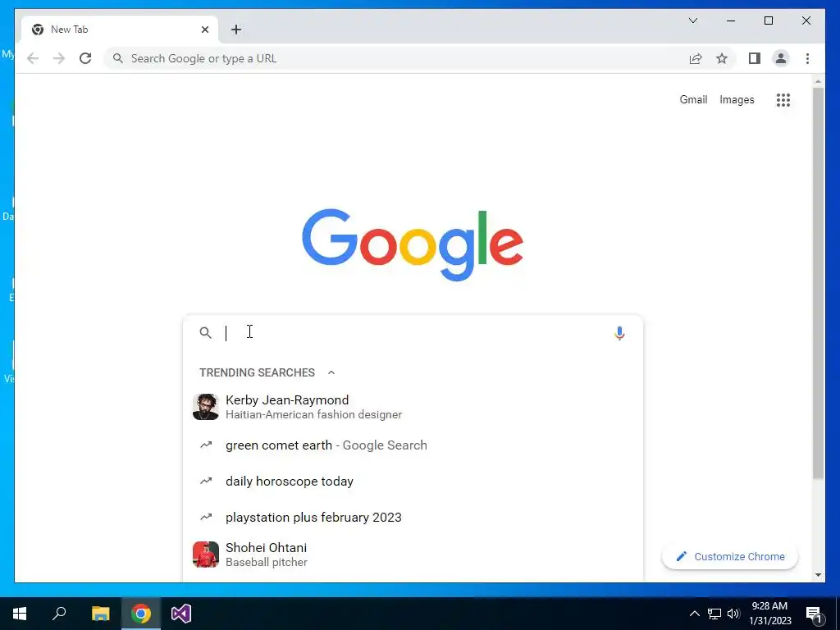This screenshot has width=840, height=630.
Task: Open Chrome three-dot menu
Action: (807, 58)
